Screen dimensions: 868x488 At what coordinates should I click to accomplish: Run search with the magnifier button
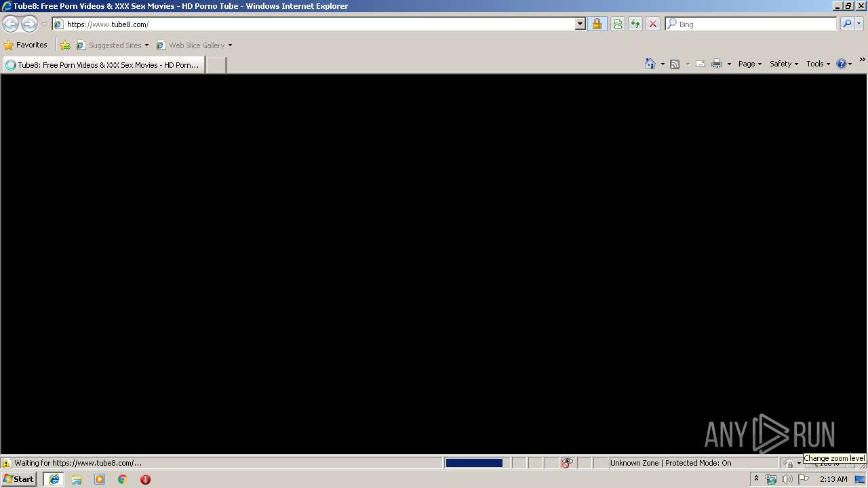pos(847,24)
